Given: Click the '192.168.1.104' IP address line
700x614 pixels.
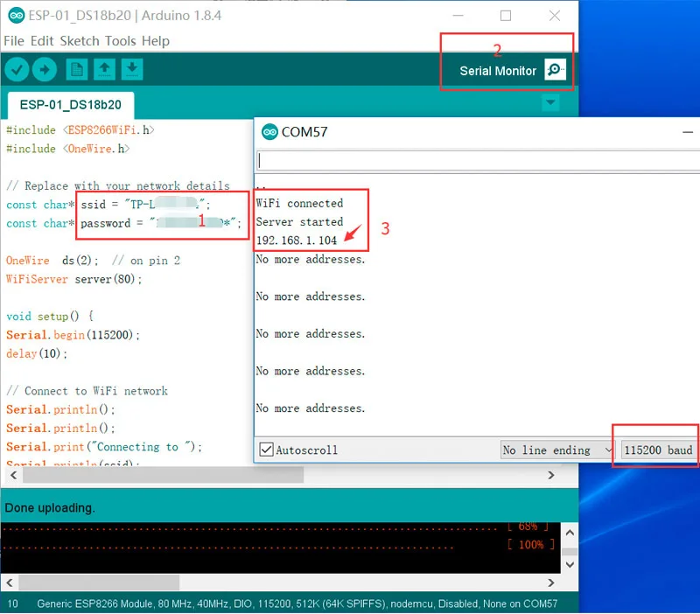Looking at the screenshot, I should pos(297,241).
